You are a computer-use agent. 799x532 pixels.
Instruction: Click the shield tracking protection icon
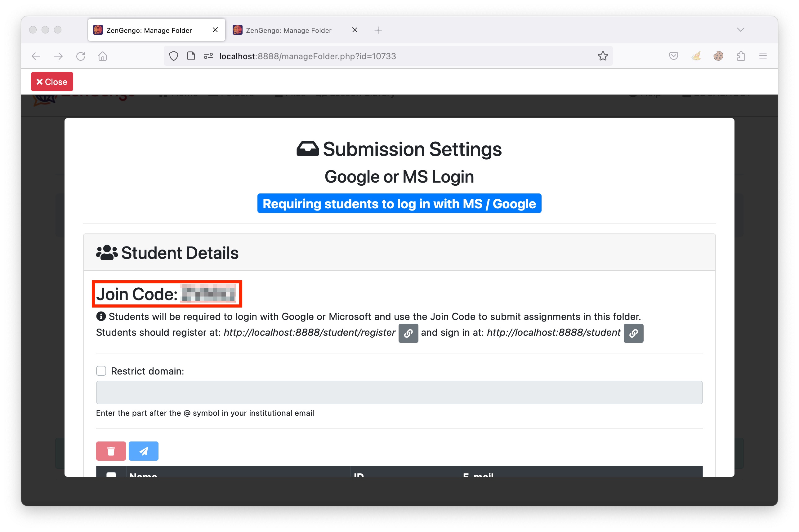click(173, 56)
